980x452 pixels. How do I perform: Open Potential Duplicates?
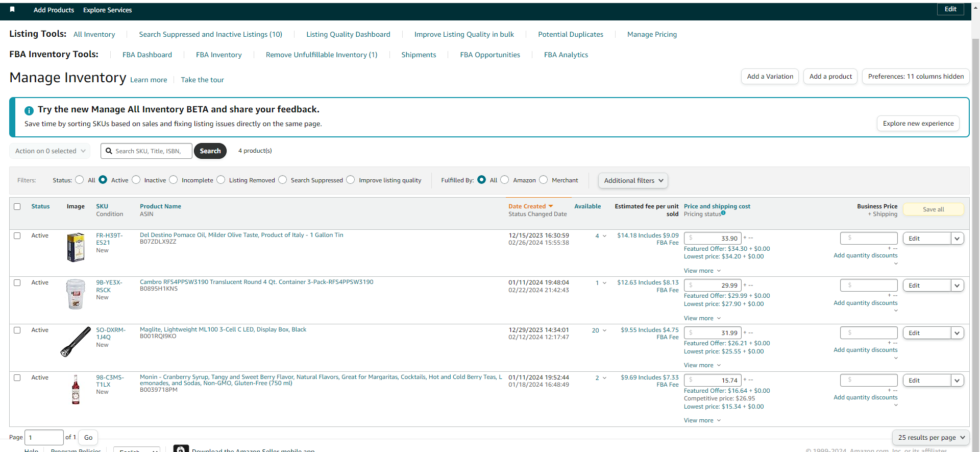pyautogui.click(x=571, y=34)
